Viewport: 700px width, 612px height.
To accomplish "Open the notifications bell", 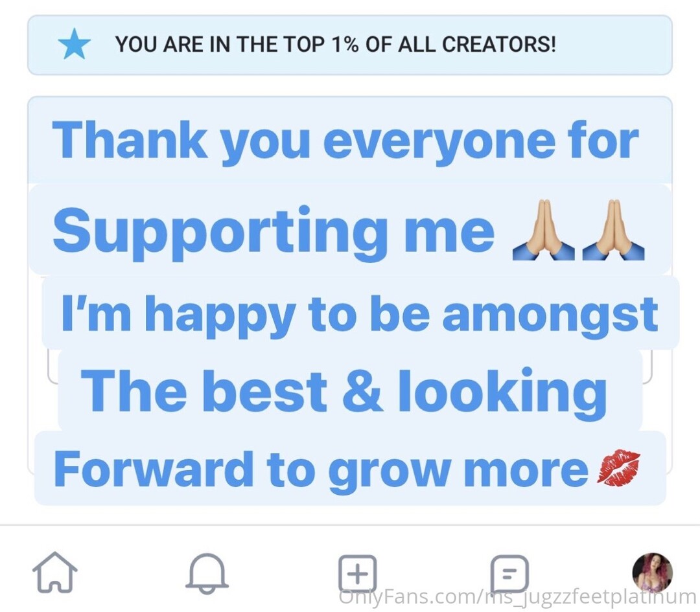I will [x=207, y=573].
